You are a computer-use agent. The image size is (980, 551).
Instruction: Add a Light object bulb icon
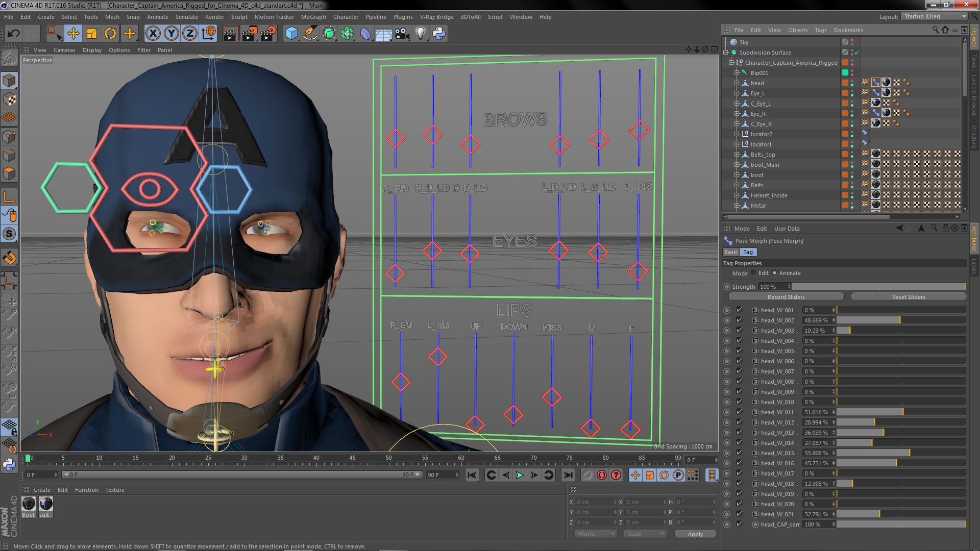pyautogui.click(x=420, y=34)
